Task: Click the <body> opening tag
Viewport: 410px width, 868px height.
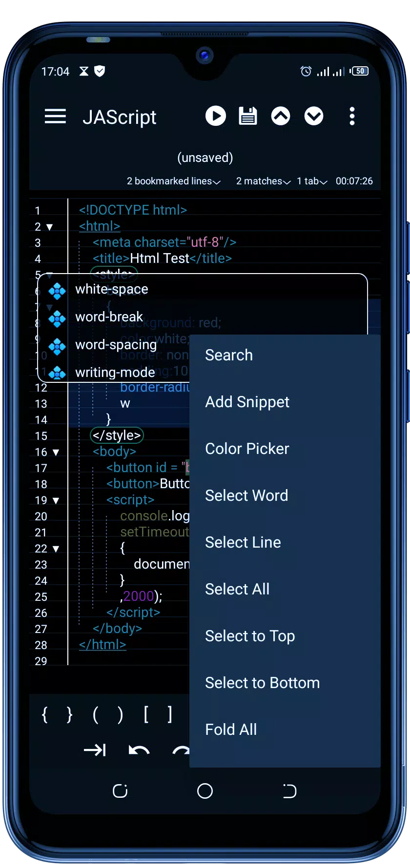Action: pos(115,452)
